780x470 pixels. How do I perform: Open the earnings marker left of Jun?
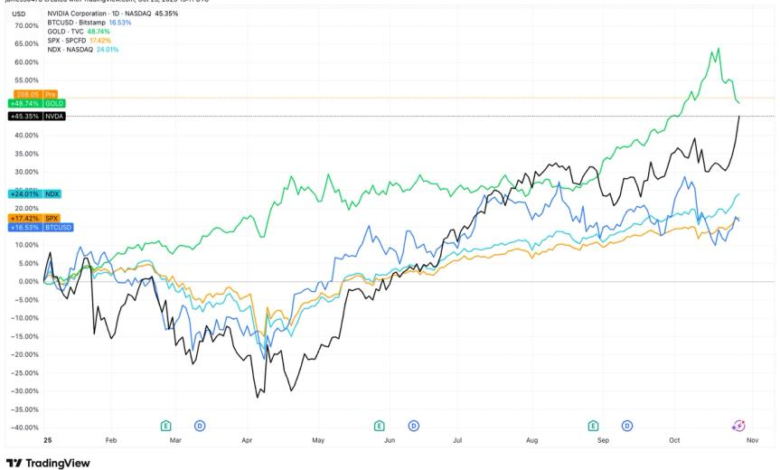coord(379,425)
